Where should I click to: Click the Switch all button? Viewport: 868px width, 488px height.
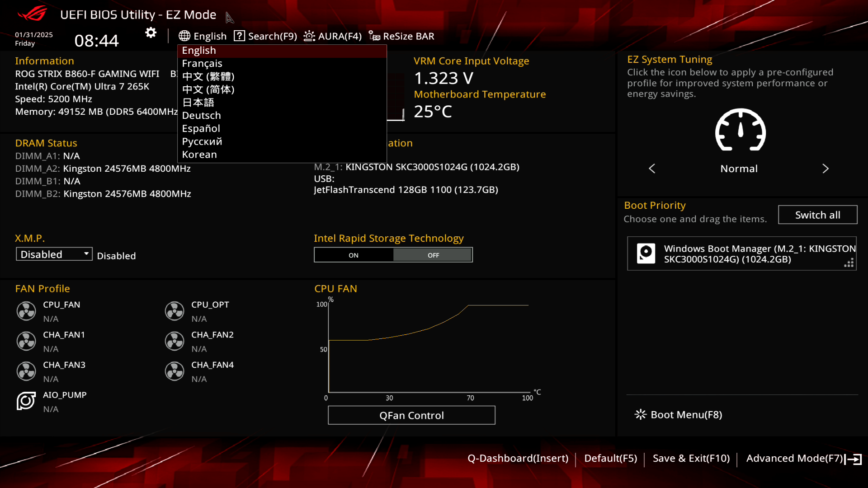point(817,215)
